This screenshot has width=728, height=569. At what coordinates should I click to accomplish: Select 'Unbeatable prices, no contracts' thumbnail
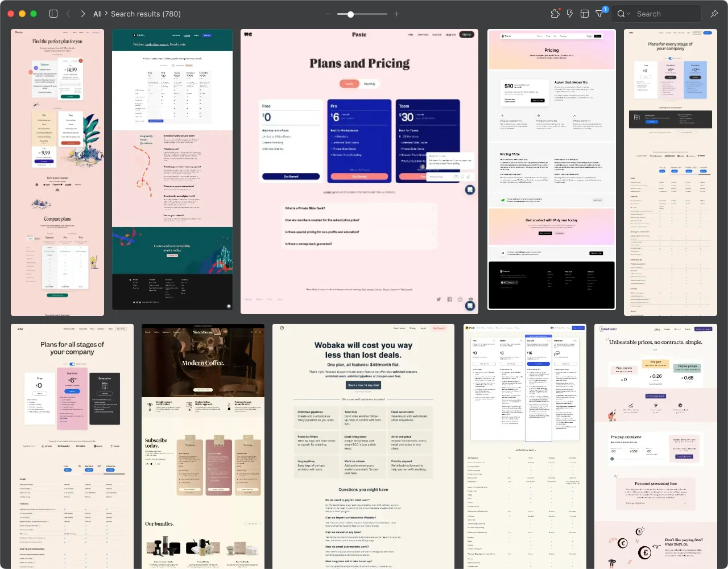tap(656, 447)
